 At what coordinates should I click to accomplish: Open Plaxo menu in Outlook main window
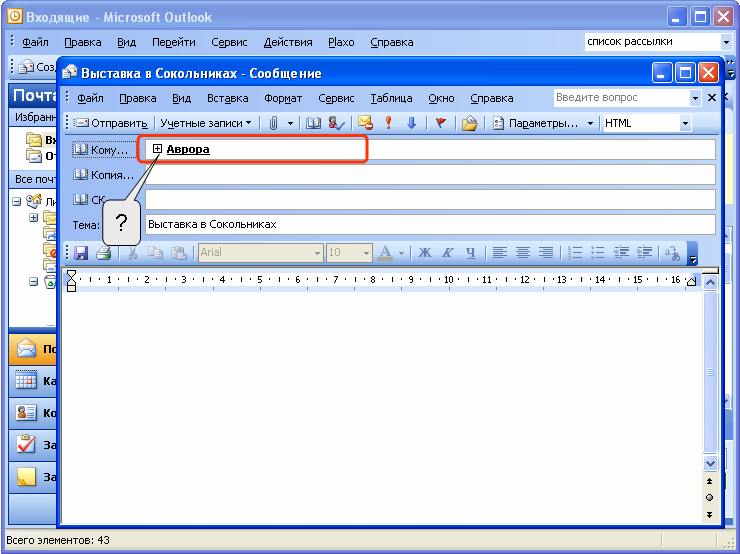coord(341,42)
